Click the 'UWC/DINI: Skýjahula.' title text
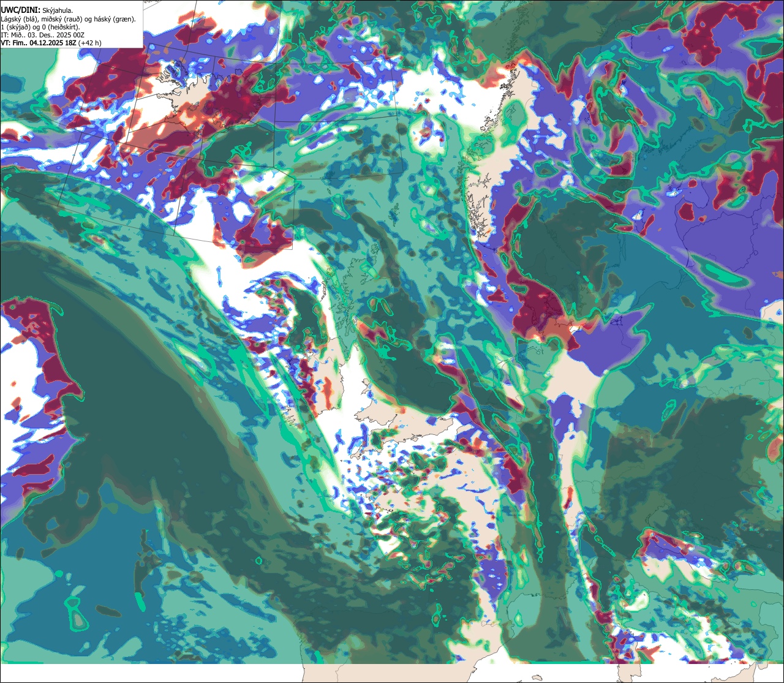 tap(37, 10)
